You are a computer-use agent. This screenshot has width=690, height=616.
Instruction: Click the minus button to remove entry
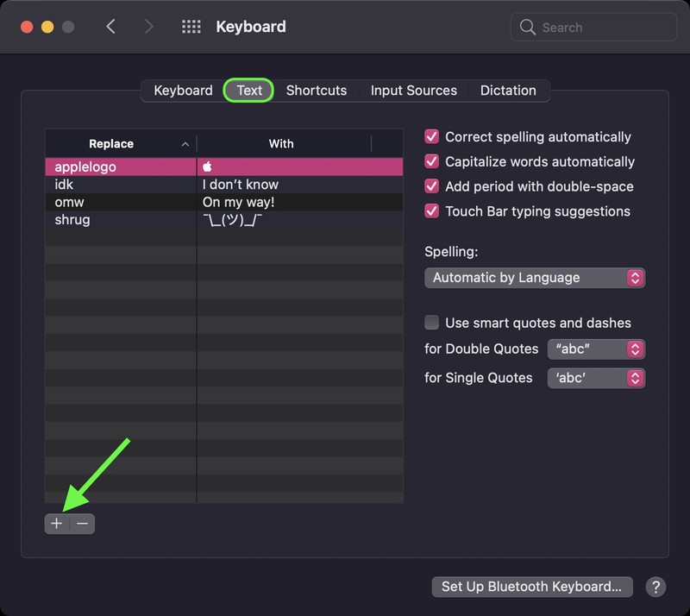click(x=82, y=523)
